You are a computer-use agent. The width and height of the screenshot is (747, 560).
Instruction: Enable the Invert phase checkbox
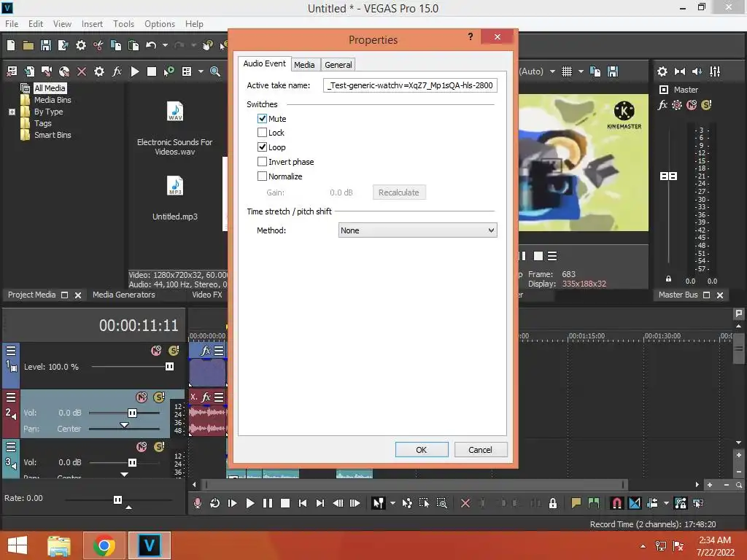coord(262,162)
